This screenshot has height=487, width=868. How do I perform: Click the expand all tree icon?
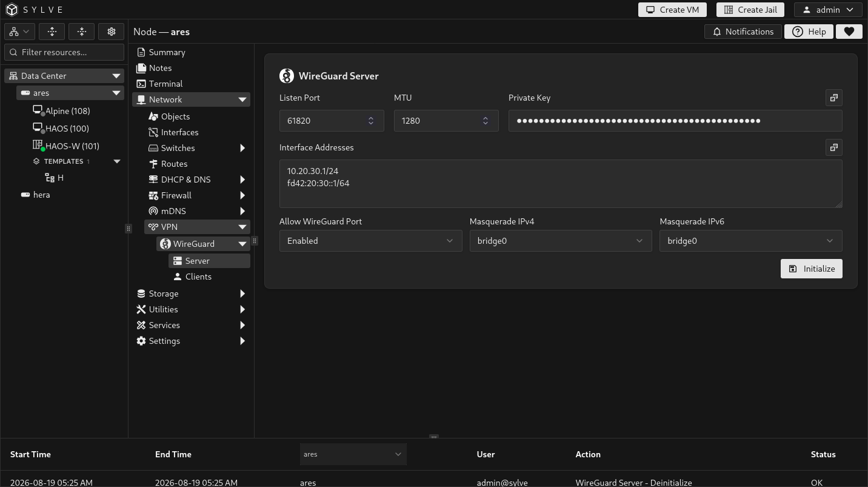point(52,32)
